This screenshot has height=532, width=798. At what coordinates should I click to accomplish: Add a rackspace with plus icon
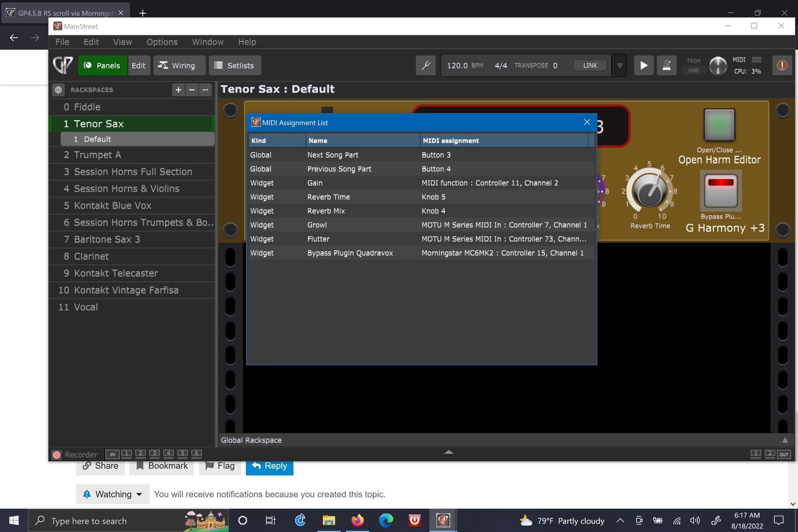click(178, 90)
